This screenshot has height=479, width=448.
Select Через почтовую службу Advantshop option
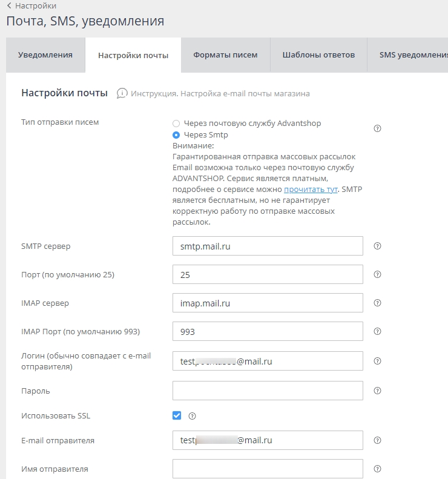click(x=176, y=123)
